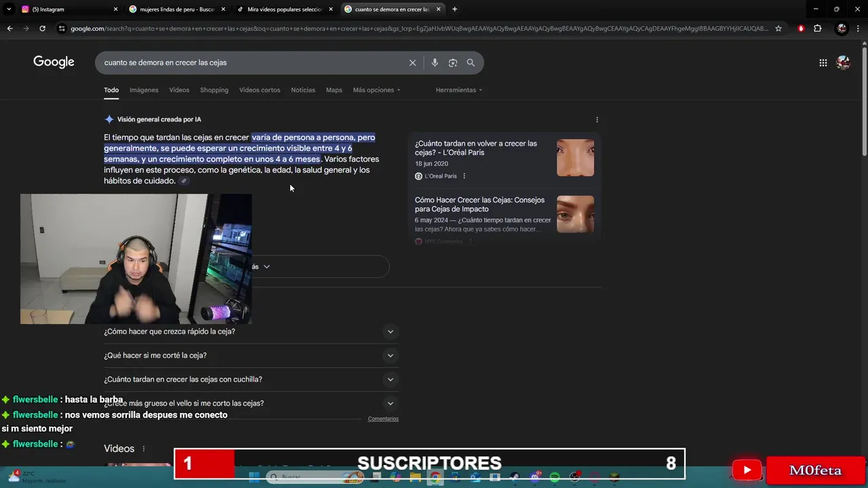This screenshot has width=868, height=488.
Task: Switch to the 'Mira videos populares' tab
Action: [283, 9]
